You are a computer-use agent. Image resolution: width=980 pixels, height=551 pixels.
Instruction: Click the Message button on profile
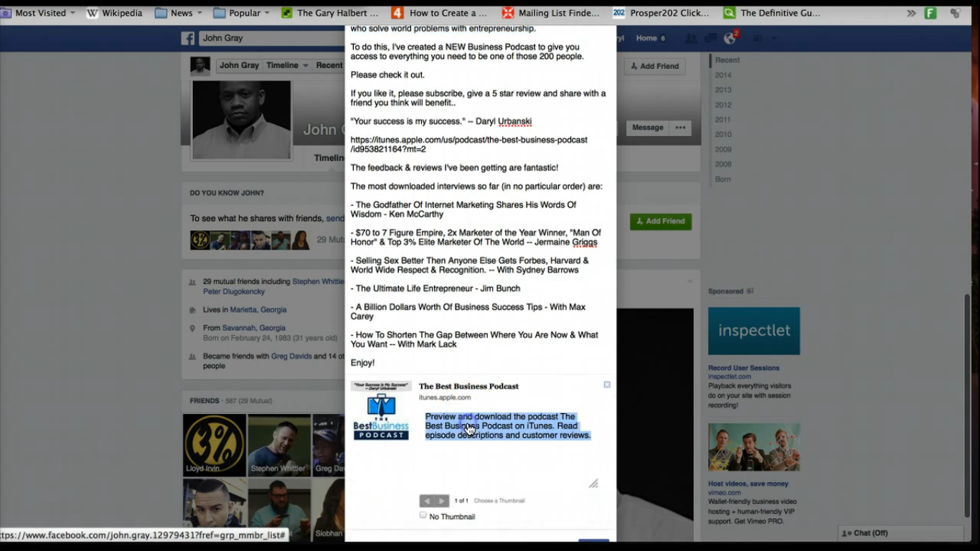[647, 128]
